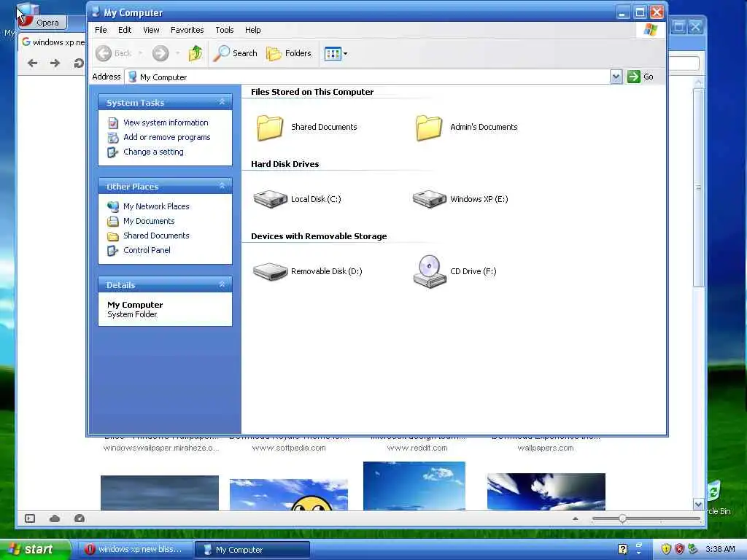Select the Removable Disk (D:) icon
Image resolution: width=747 pixels, height=560 pixels.
(270, 272)
